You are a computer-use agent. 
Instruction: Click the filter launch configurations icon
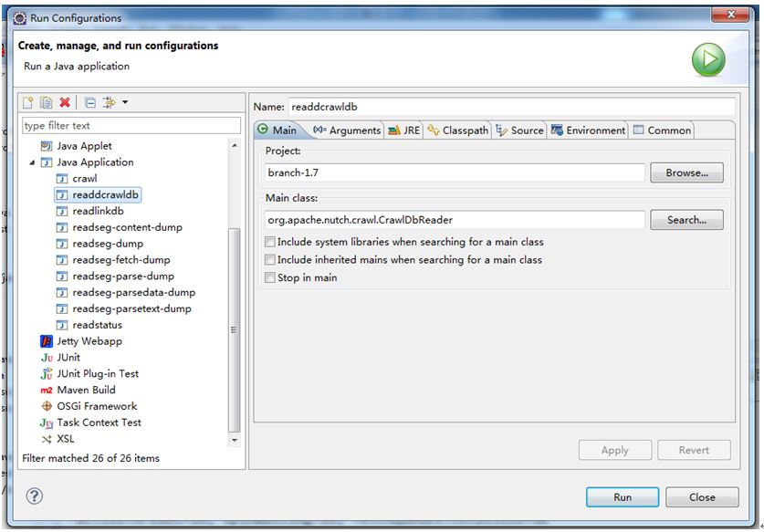coord(109,102)
